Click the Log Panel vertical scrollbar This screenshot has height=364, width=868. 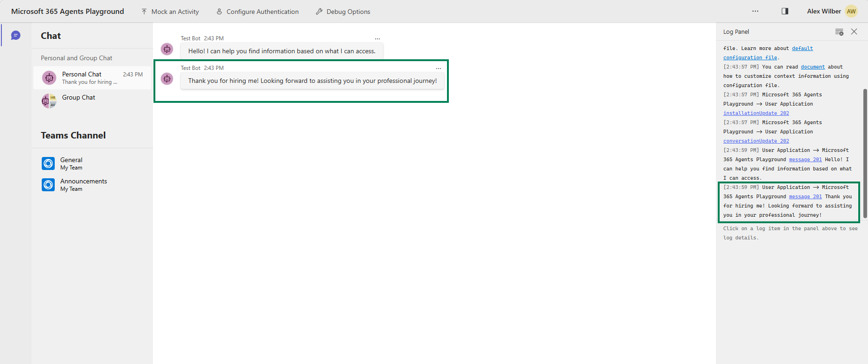point(865,153)
